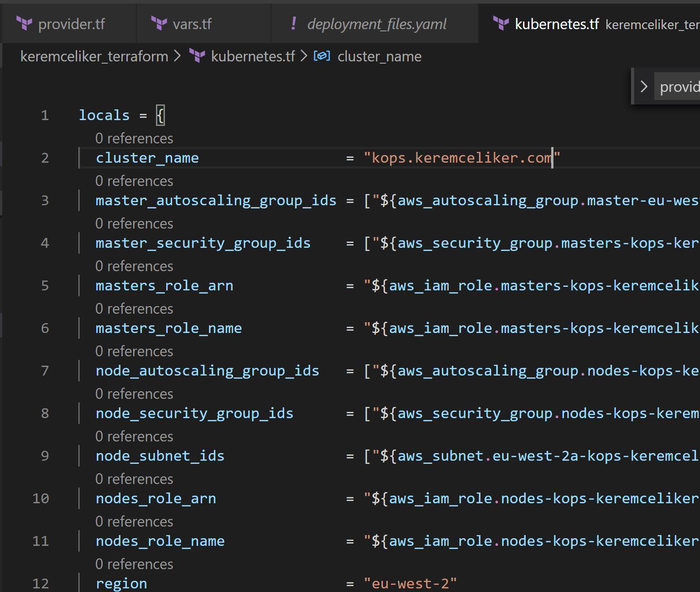The width and height of the screenshot is (700, 592).
Task: Click node_autoscaling_group_ids key on line 7
Action: (207, 371)
